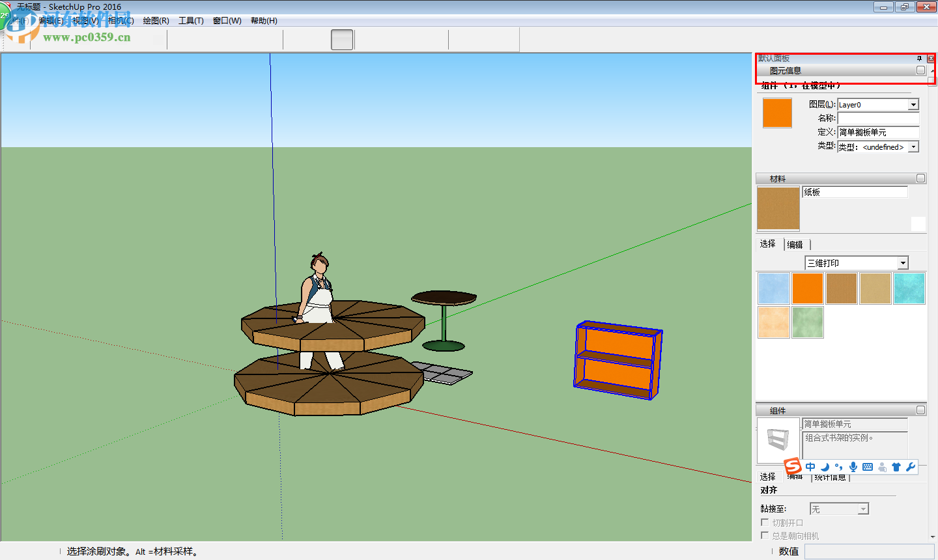Open Sogou settings with the wrench icon
The width and height of the screenshot is (938, 560).
[x=911, y=467]
